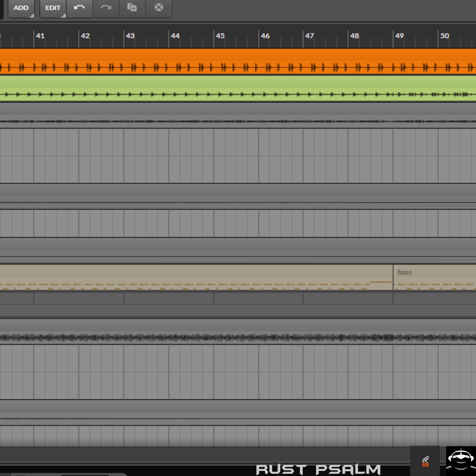Click the Undo arrow icon
Viewport: 476px width, 476px height.
point(79,8)
